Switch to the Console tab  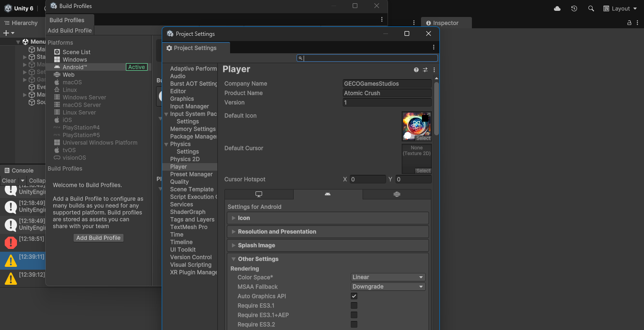point(19,170)
